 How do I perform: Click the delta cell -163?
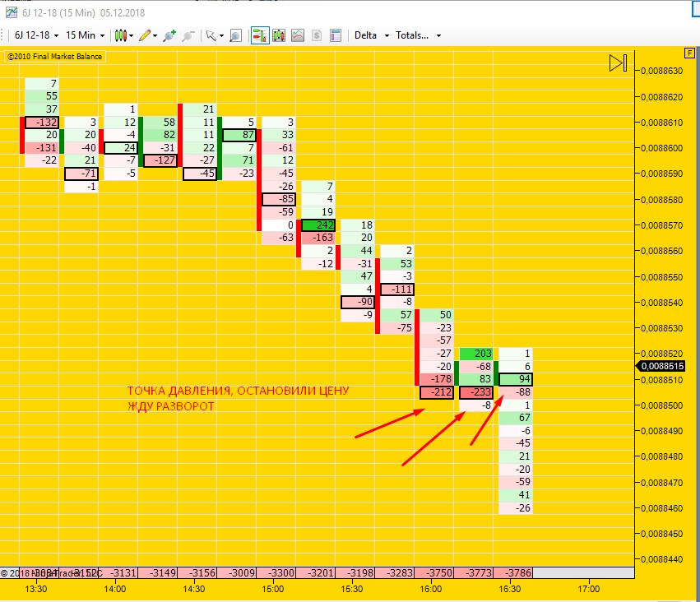tap(318, 238)
